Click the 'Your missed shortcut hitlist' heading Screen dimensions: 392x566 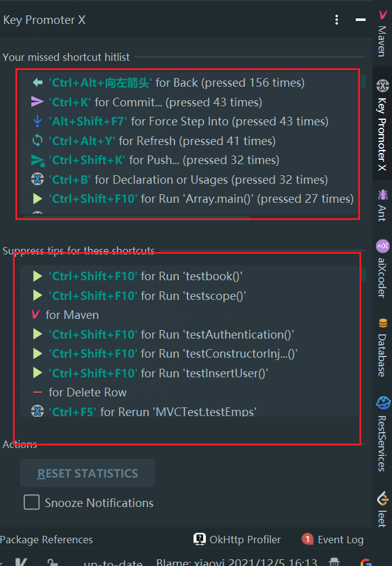coord(66,57)
